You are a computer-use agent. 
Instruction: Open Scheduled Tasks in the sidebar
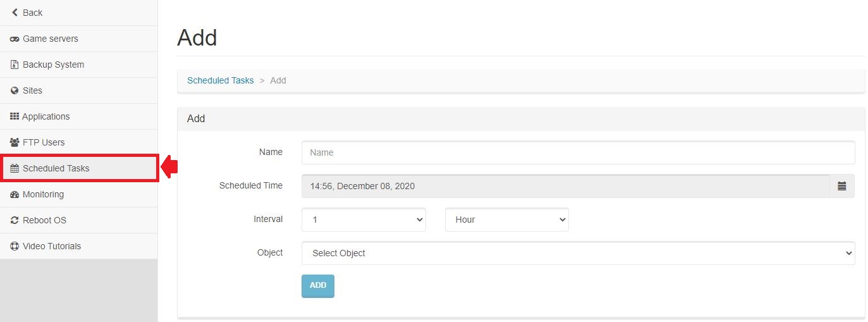[x=78, y=168]
